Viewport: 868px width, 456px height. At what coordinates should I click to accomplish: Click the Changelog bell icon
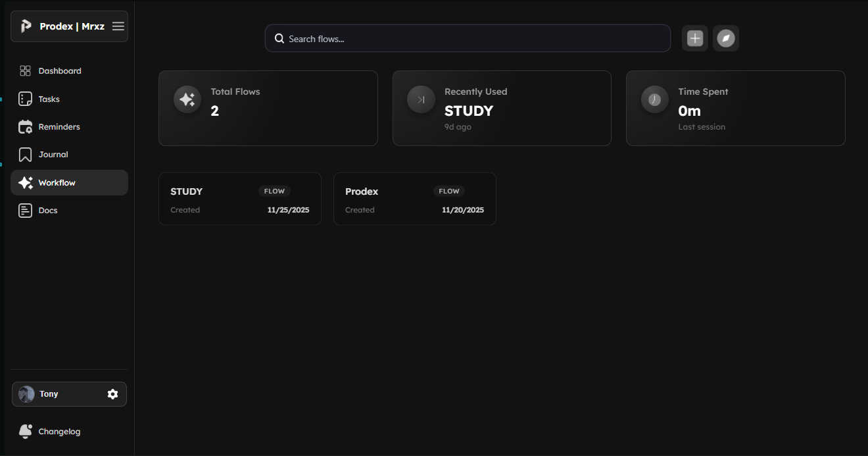(24, 431)
